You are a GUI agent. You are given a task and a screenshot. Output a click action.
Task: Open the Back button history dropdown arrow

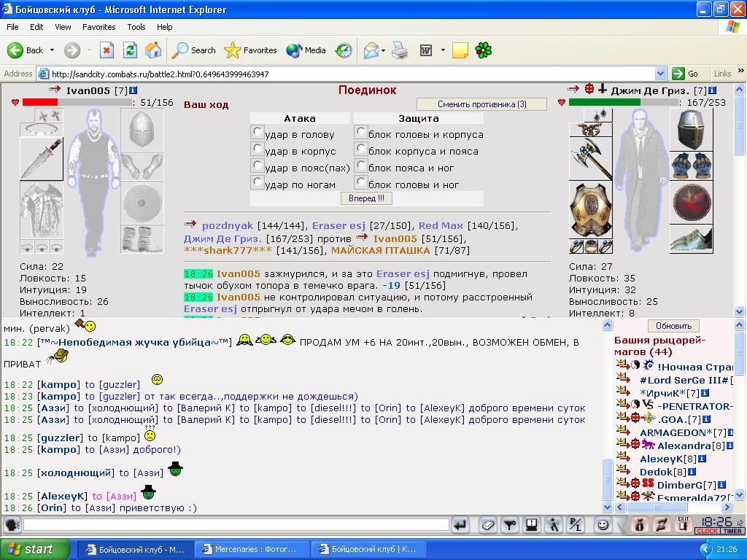coord(52,50)
